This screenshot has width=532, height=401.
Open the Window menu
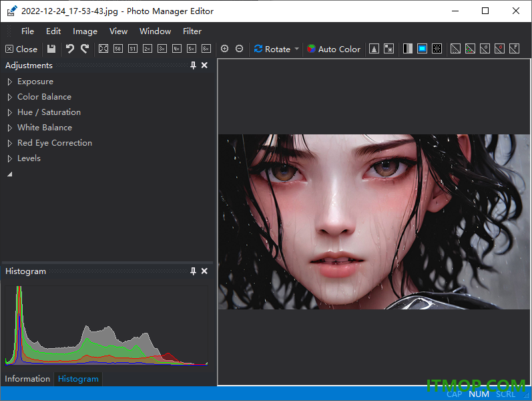coord(155,31)
